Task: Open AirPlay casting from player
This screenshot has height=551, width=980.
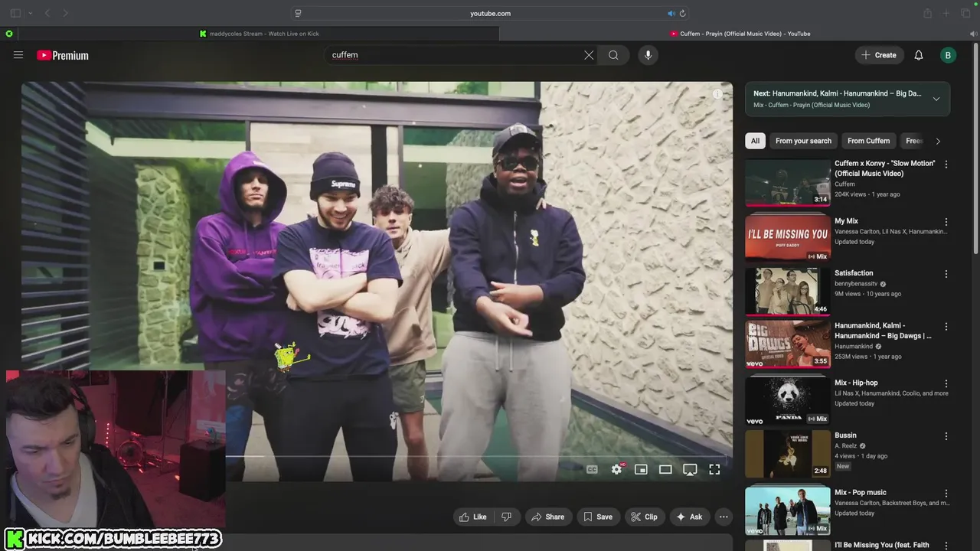Action: pyautogui.click(x=690, y=469)
